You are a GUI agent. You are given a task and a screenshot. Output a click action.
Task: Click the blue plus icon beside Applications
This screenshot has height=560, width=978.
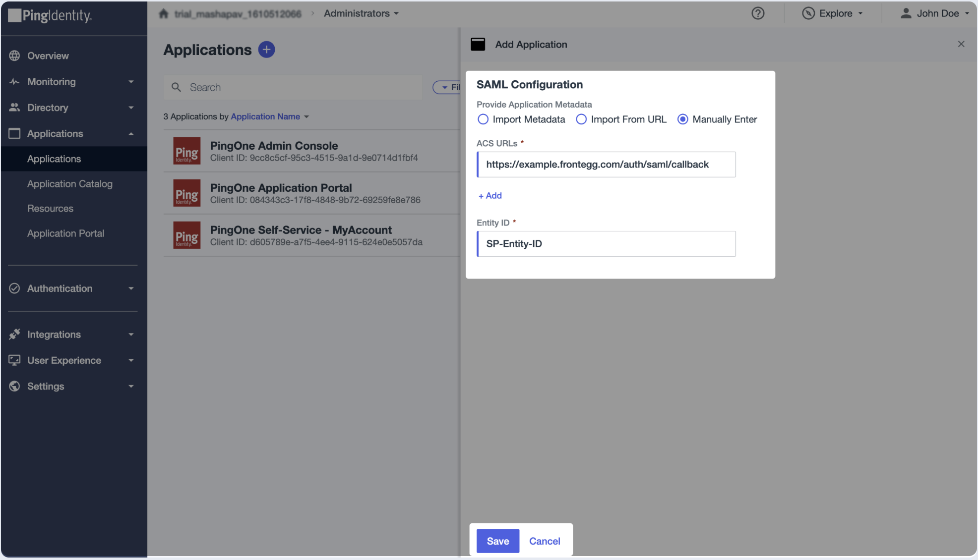tap(266, 50)
